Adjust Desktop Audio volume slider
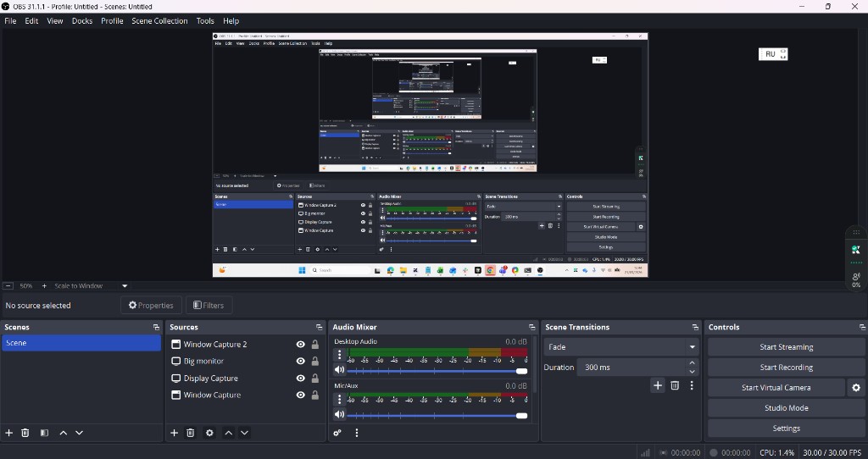Viewport: 868px width, 459px height. click(437, 371)
